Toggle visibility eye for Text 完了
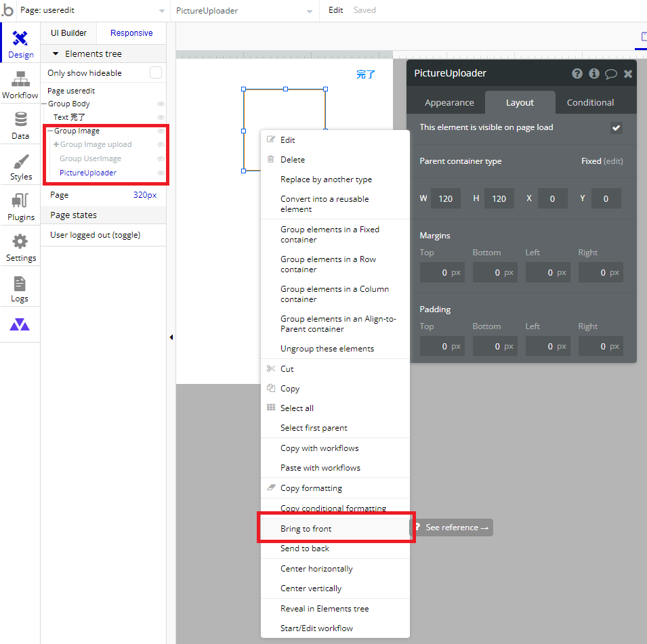This screenshot has width=647, height=644. pyautogui.click(x=161, y=117)
